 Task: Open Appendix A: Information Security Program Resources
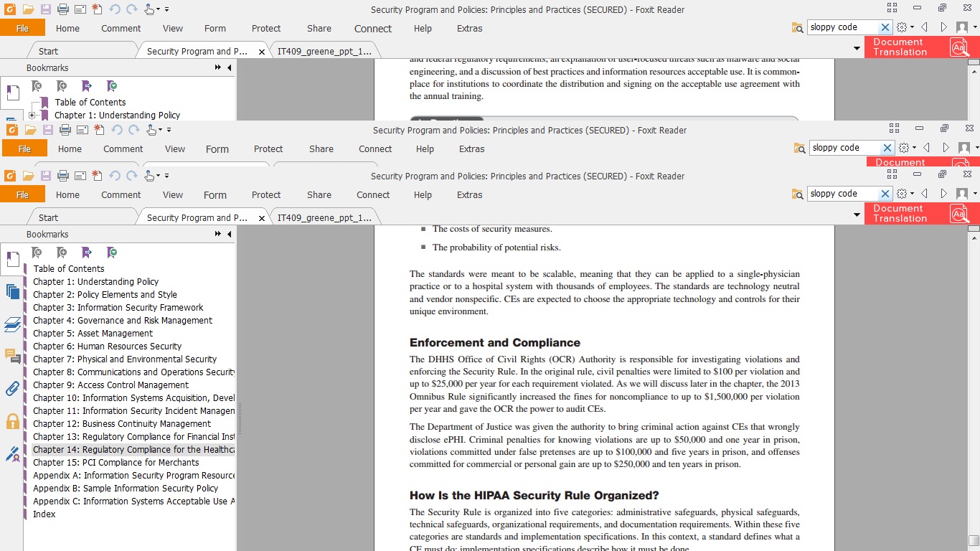click(133, 476)
